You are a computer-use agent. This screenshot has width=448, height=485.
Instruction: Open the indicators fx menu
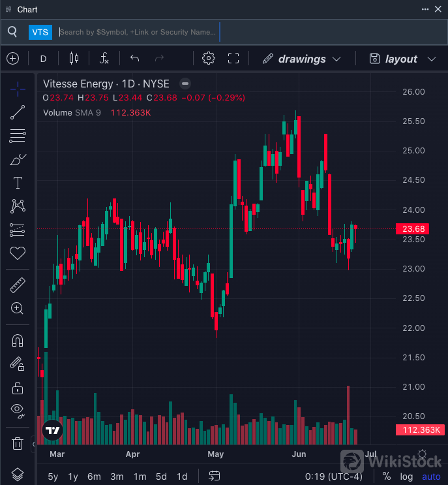click(x=104, y=59)
